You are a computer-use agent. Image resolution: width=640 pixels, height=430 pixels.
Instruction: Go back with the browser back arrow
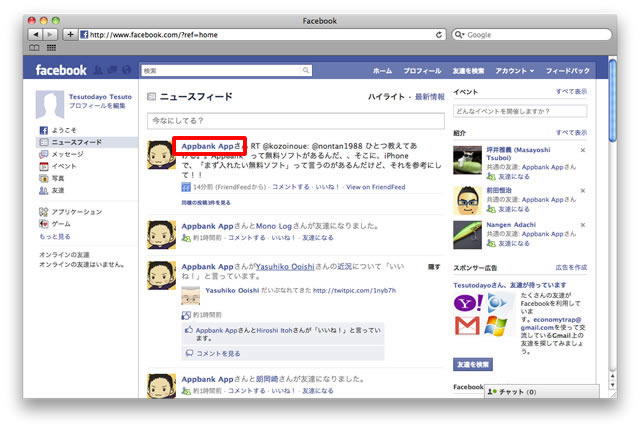point(36,35)
